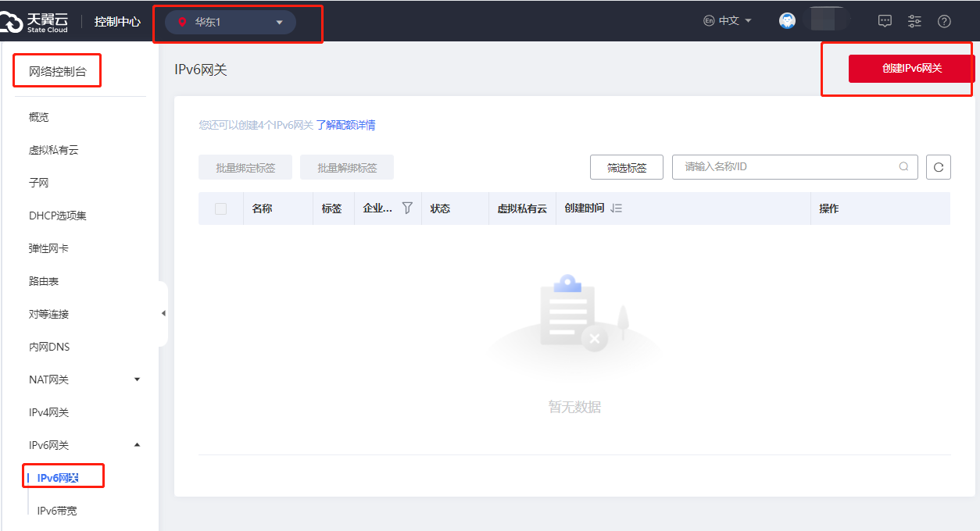The width and height of the screenshot is (980, 531).
Task: Collapse the sidebar with arrow handle
Action: tap(163, 313)
